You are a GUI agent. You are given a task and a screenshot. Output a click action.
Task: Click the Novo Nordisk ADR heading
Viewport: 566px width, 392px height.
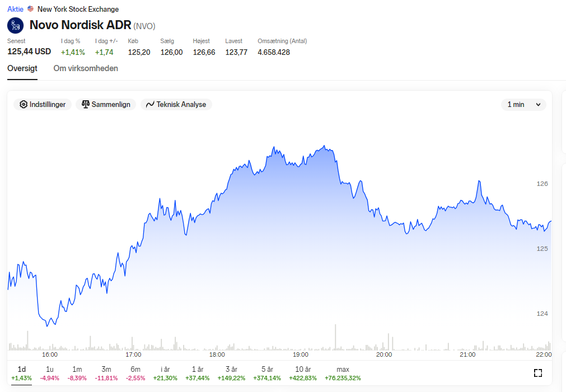point(80,25)
